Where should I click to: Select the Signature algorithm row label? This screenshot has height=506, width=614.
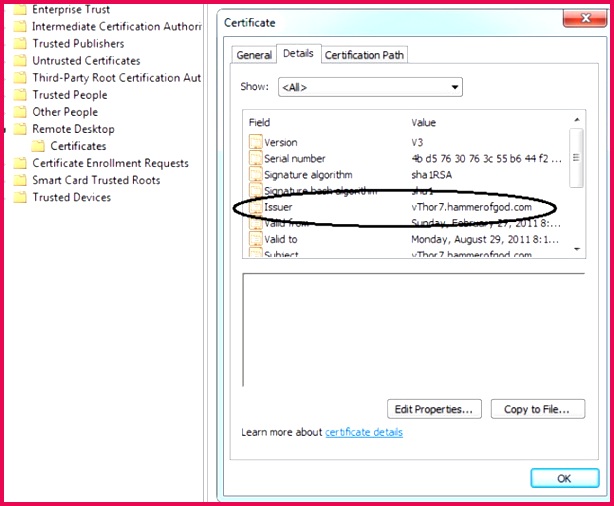point(308,175)
